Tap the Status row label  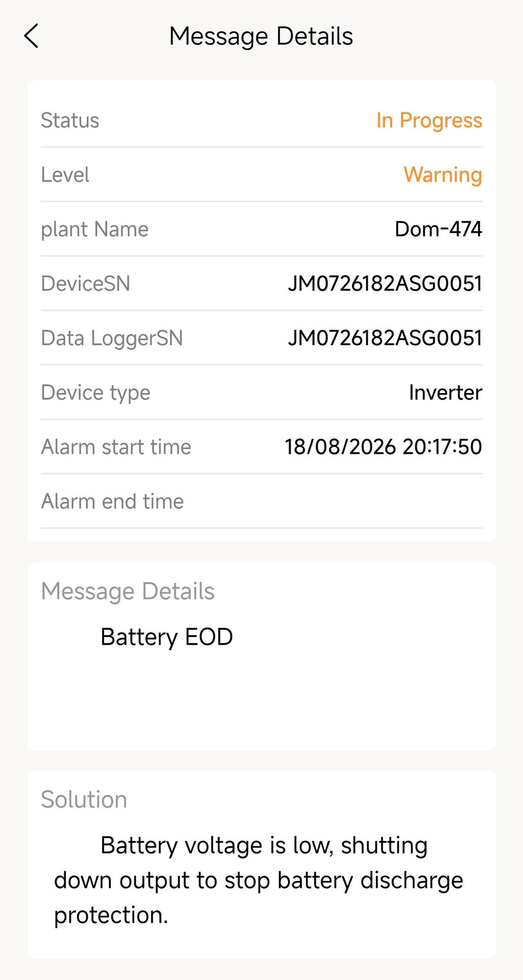[x=70, y=120]
